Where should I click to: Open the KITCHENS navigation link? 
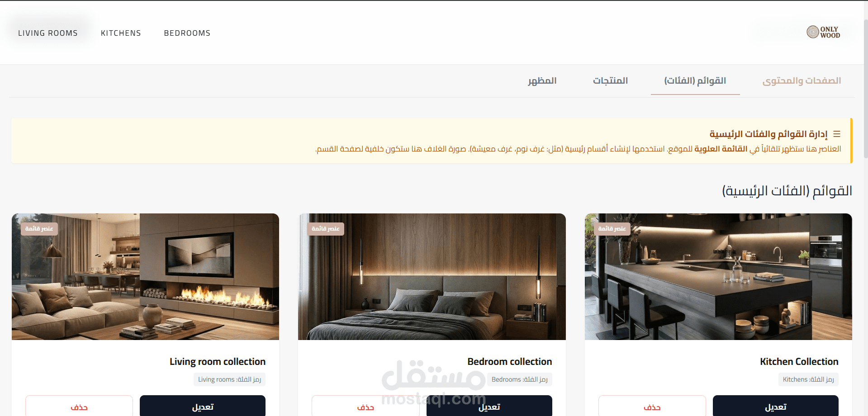(x=121, y=33)
